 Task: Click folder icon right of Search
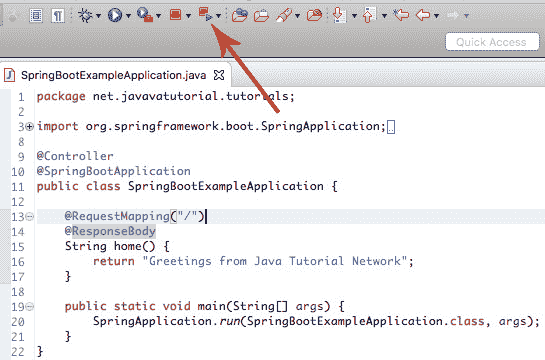coord(314,15)
